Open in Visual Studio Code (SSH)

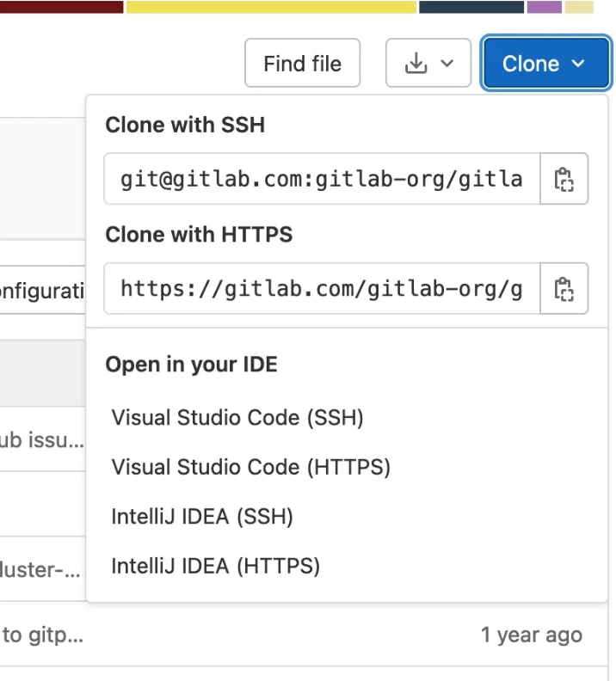click(x=237, y=418)
